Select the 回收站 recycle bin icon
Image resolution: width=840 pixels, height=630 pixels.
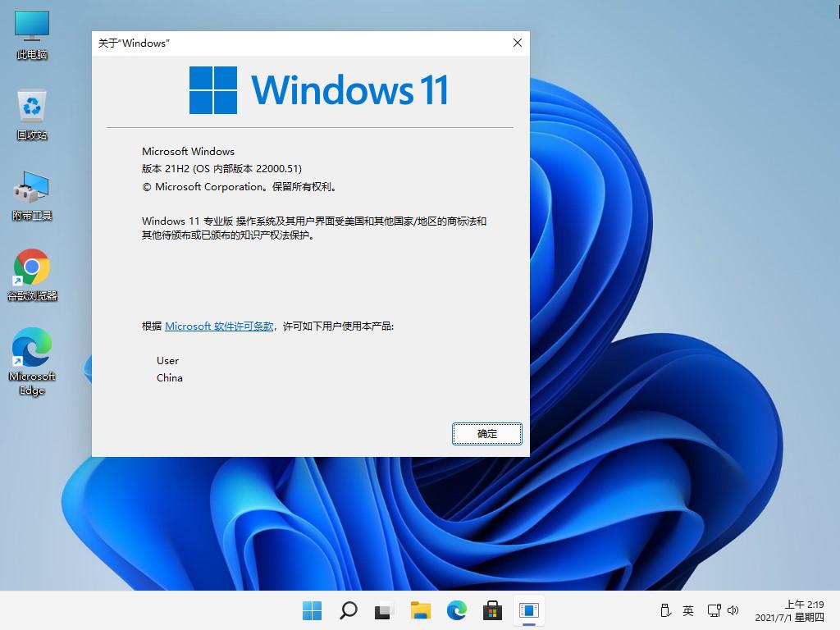[x=32, y=114]
